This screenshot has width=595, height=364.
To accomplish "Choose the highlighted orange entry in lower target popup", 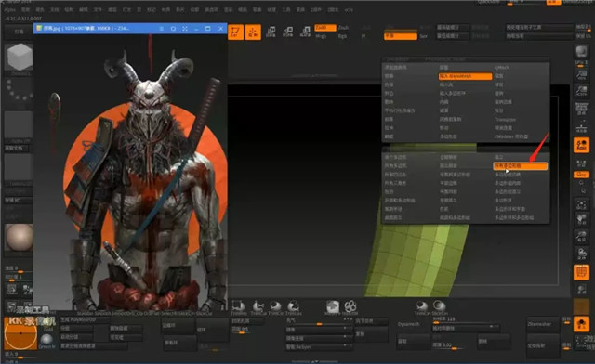I will point(521,166).
